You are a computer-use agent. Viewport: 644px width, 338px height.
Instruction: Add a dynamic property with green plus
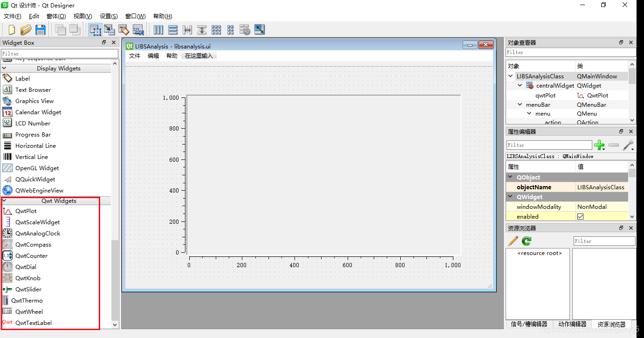coord(599,145)
